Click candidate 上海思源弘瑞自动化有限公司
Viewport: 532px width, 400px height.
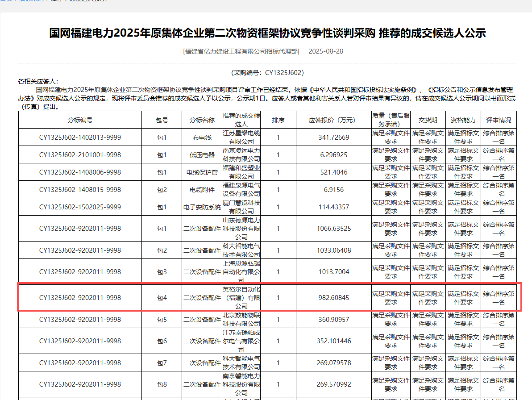coord(241,272)
